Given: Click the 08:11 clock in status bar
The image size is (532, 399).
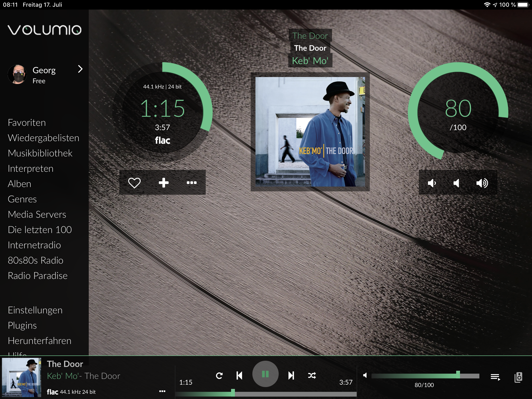Looking at the screenshot, I should (10, 5).
